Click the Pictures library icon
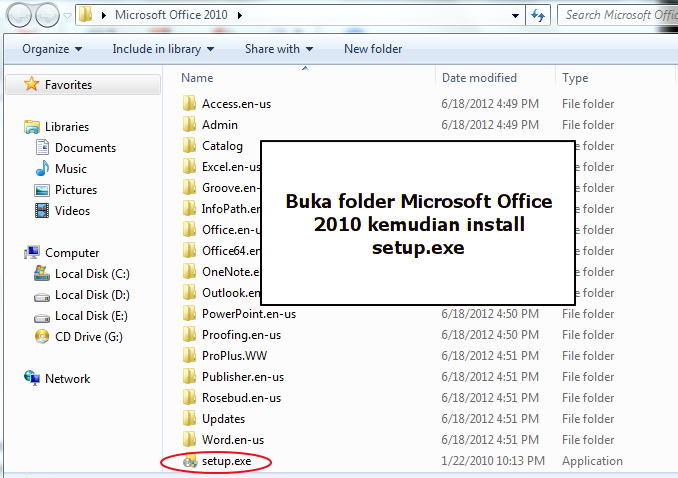Screen dimensions: 678x478 42,190
